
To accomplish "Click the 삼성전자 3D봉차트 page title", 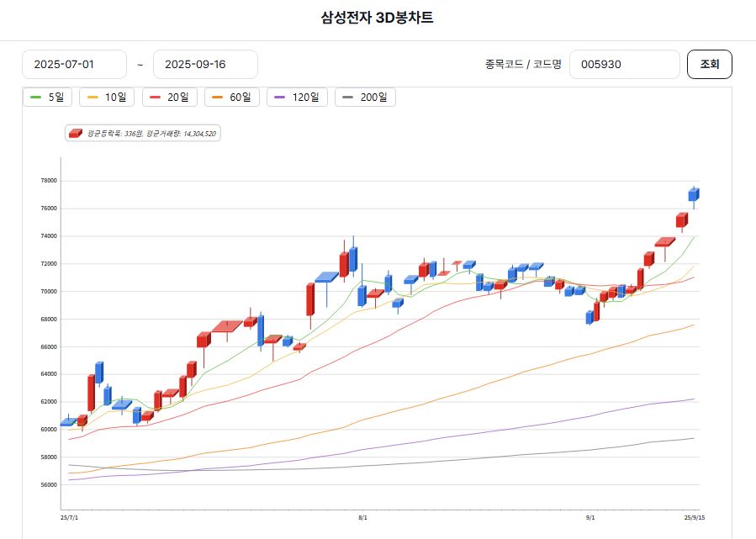I will click(x=378, y=18).
